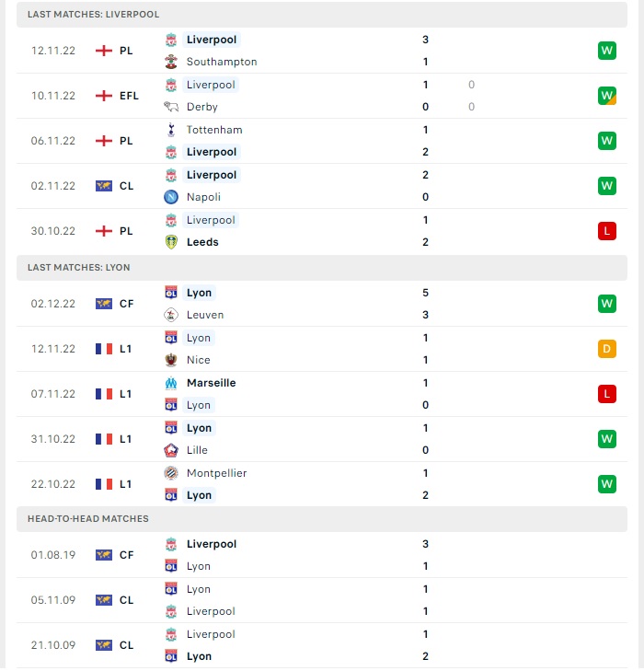Open the 01.08.19 Liverpool vs Lyon match
This screenshot has height=671, width=644.
322,555
